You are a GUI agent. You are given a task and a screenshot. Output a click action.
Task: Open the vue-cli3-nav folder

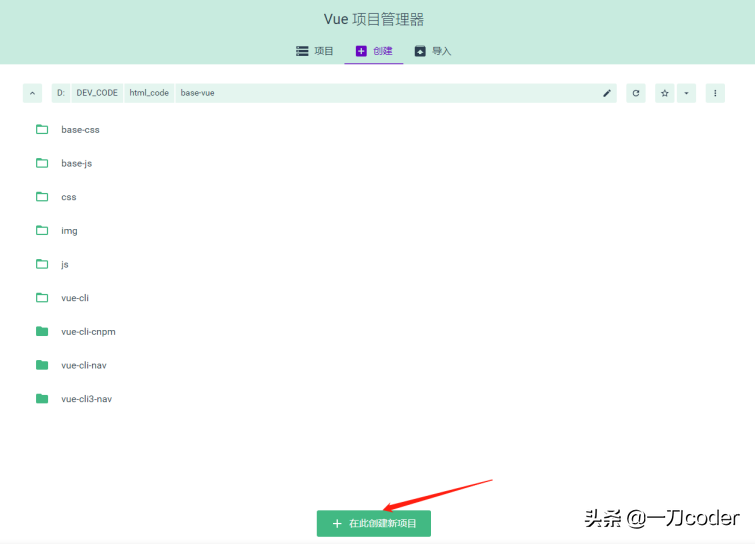[x=86, y=399]
